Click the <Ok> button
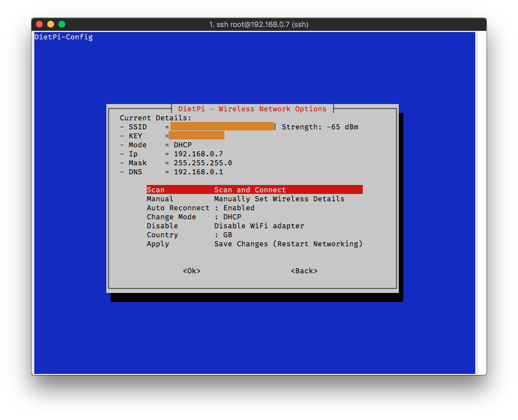Viewport: 518px width, 420px height. 192,271
